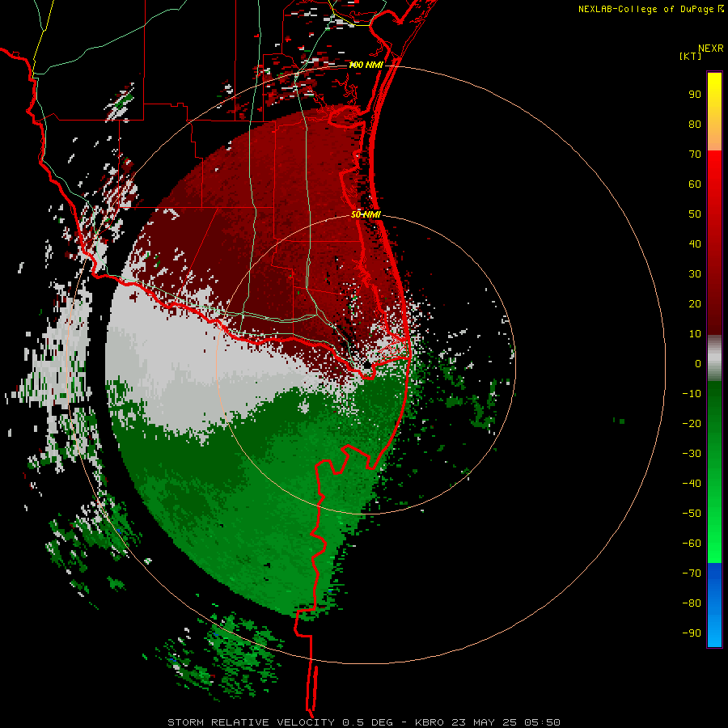Pick the gray zero-velocity segment of the color bar
The image size is (728, 728).
point(714,358)
